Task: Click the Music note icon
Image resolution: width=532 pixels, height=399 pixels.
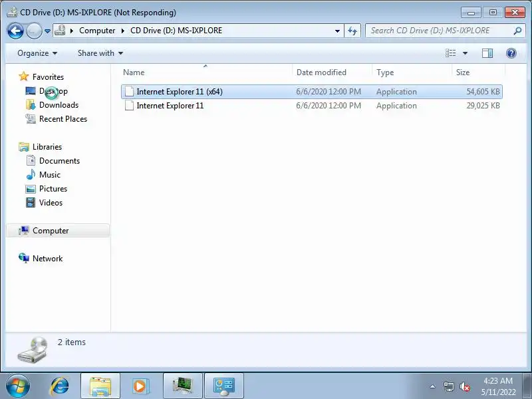Action: coord(31,174)
